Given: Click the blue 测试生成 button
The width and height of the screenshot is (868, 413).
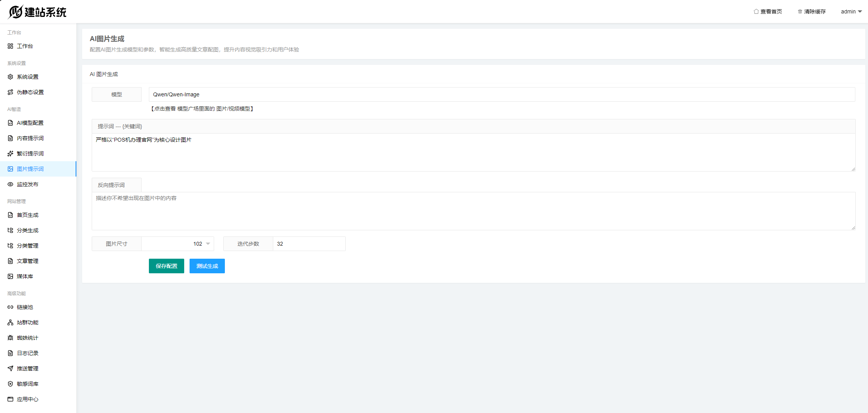Looking at the screenshot, I should click(x=207, y=266).
